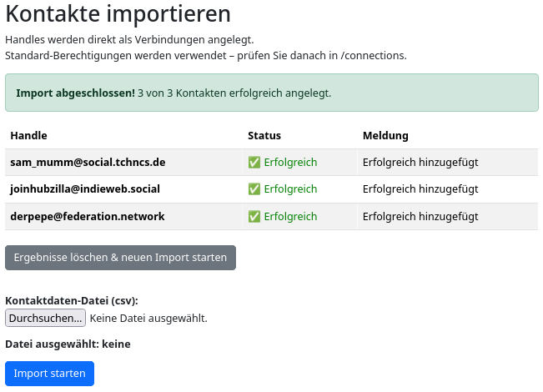Open file chooser with Durchsuchen button
Viewport: 543px width, 392px height.
[45, 318]
